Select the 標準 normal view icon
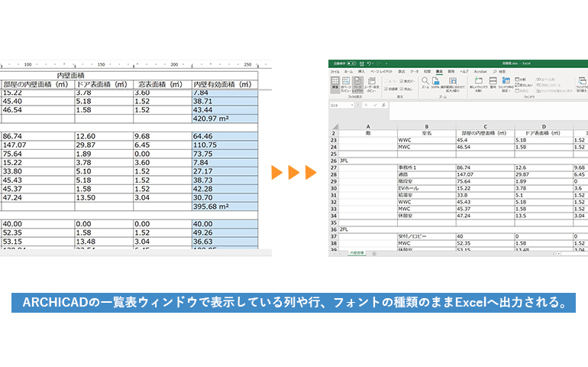The image size is (588, 367). pyautogui.click(x=335, y=84)
